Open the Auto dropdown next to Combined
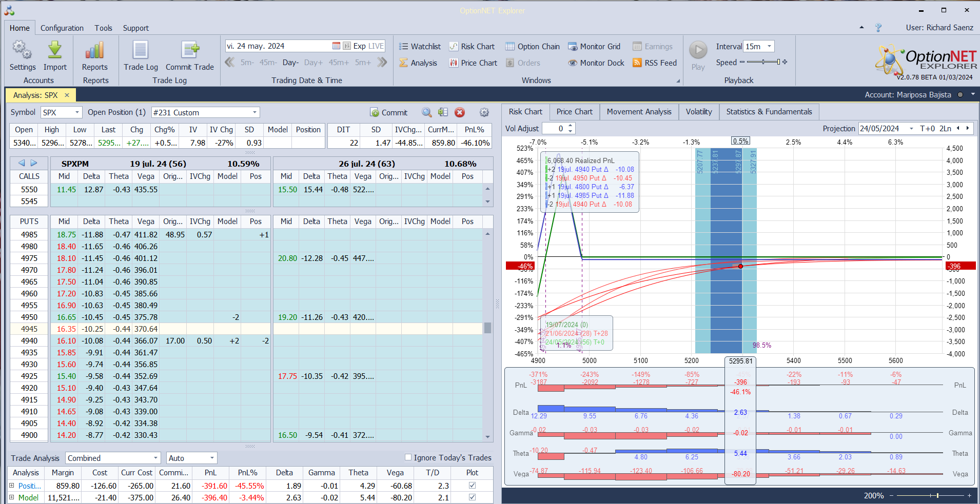This screenshot has height=504, width=980. tap(212, 458)
